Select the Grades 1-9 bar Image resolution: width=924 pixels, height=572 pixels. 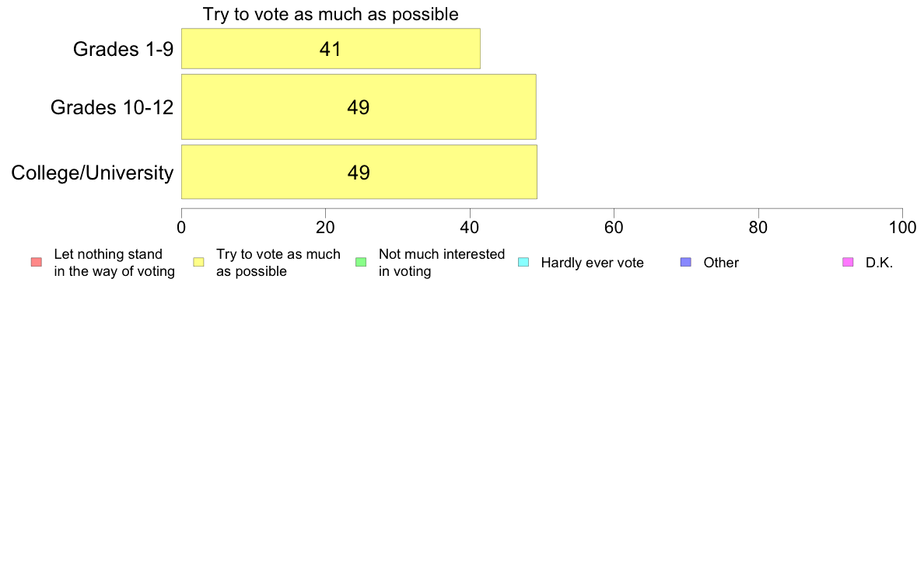click(x=331, y=48)
